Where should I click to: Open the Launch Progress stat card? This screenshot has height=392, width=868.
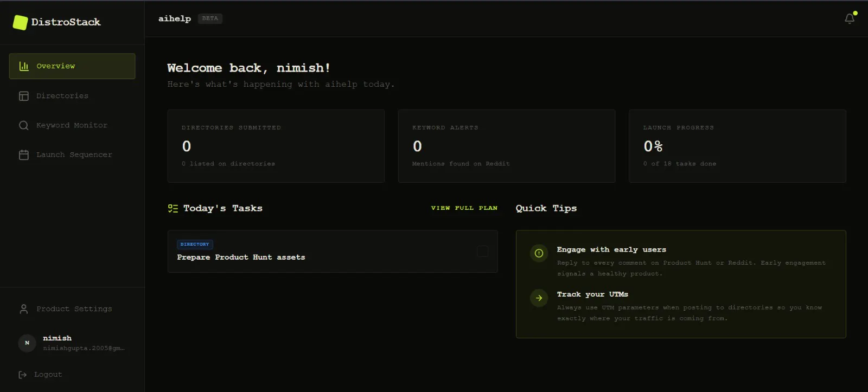coord(737,146)
